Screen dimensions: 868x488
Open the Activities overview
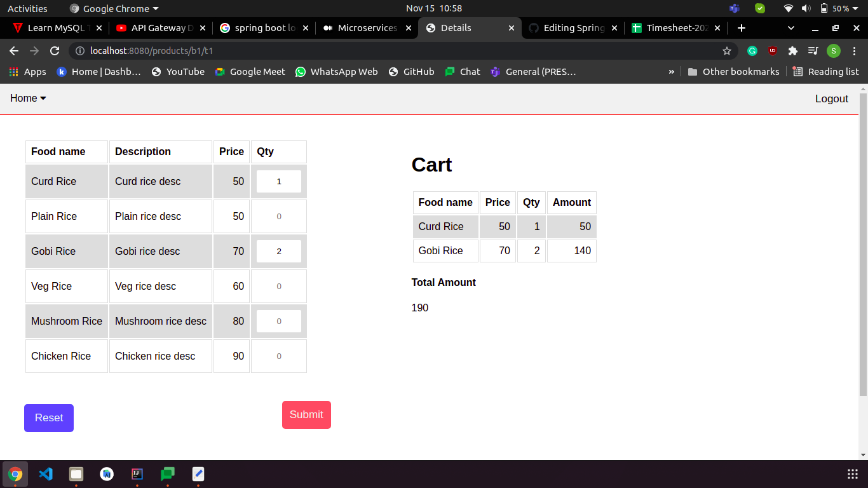click(27, 8)
